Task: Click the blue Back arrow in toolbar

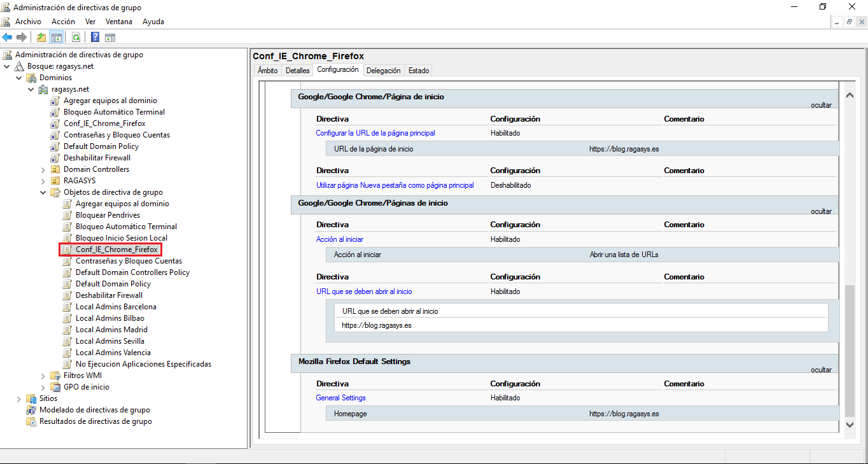Action: (8, 37)
